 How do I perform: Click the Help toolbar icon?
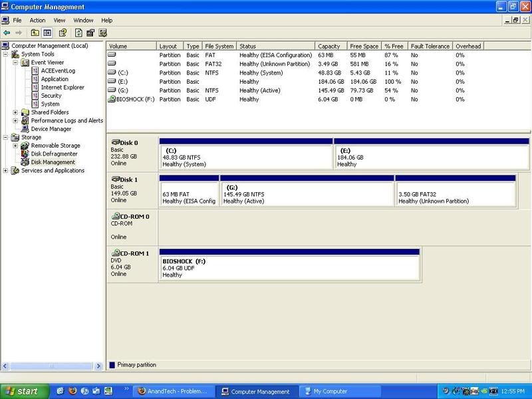pos(63,33)
